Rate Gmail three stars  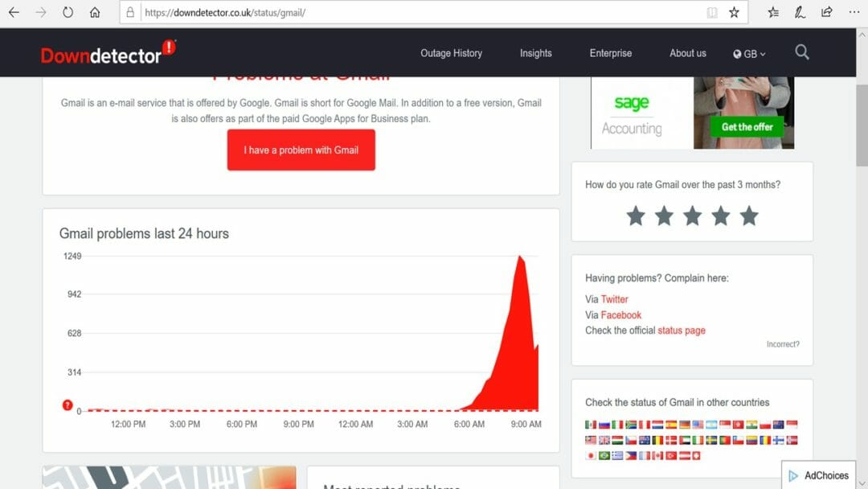coord(692,216)
